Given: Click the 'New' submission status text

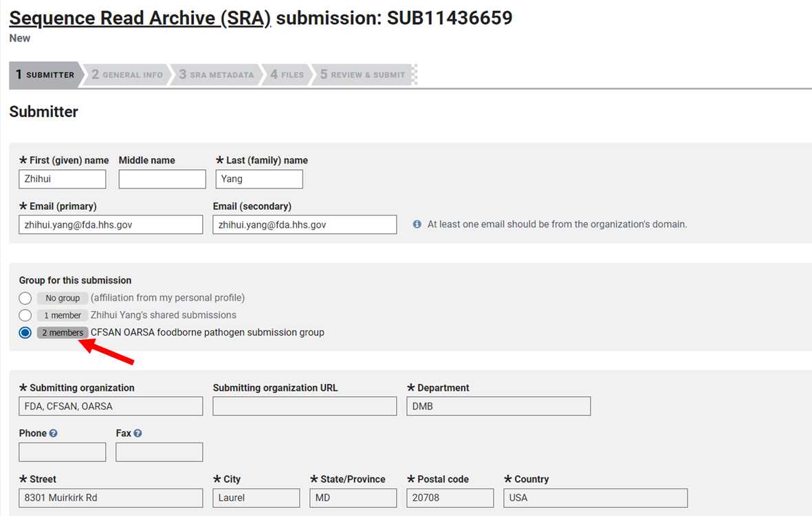Looking at the screenshot, I should pyautogui.click(x=20, y=38).
